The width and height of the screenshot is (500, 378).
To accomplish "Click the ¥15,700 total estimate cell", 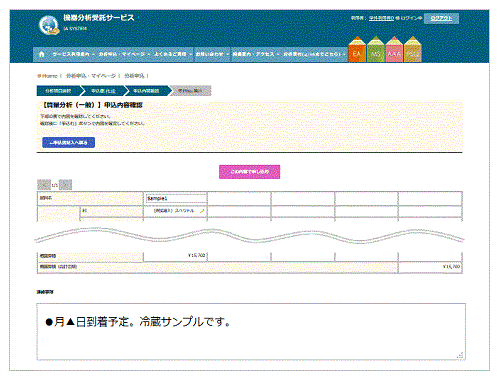I will tap(430, 267).
